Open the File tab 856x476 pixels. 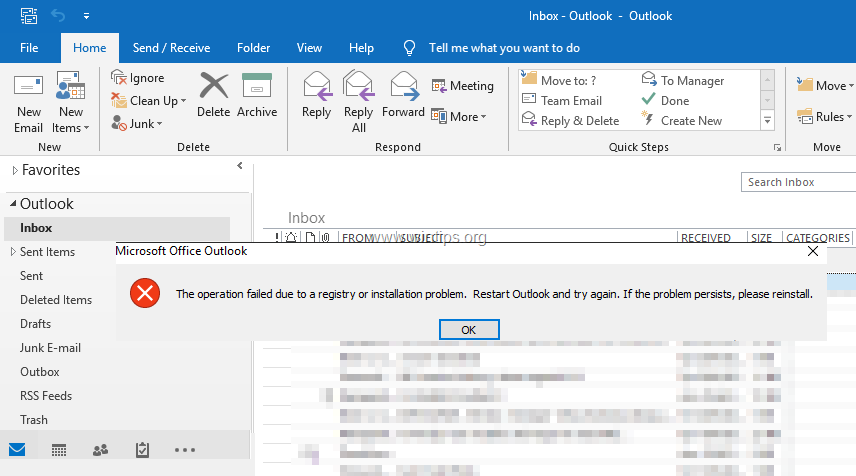(29, 48)
